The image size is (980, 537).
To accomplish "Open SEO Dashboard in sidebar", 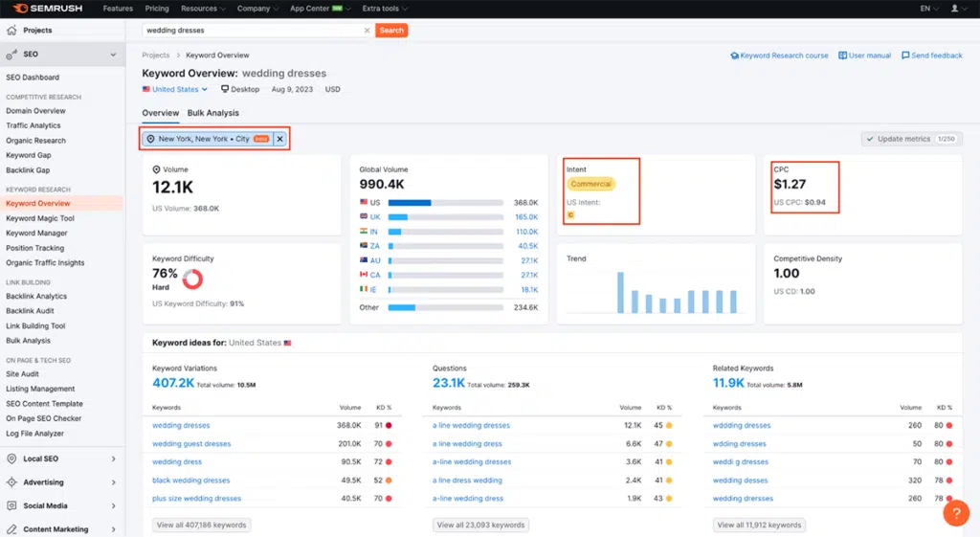I will (x=33, y=78).
